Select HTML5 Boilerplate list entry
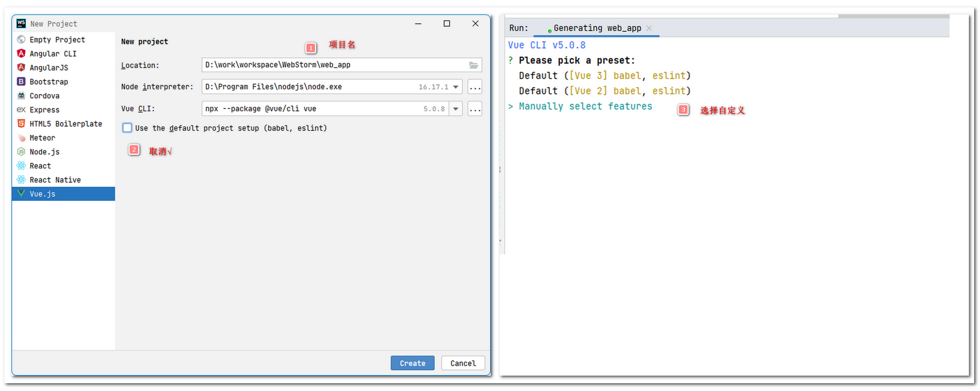 pyautogui.click(x=64, y=124)
